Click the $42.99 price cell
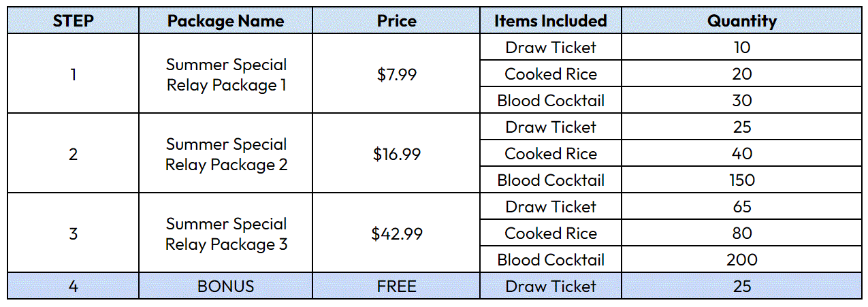868x307 pixels. pos(396,233)
